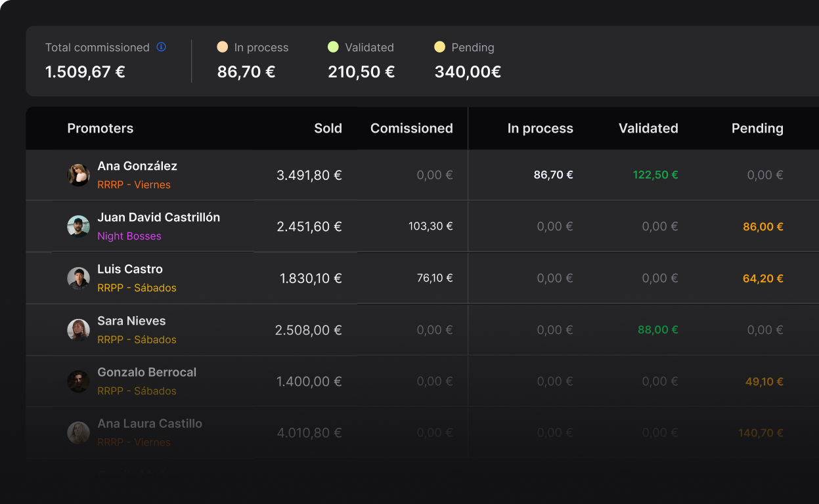Select Luis Castro's profile picture
Screen dimensions: 819x504
78,278
